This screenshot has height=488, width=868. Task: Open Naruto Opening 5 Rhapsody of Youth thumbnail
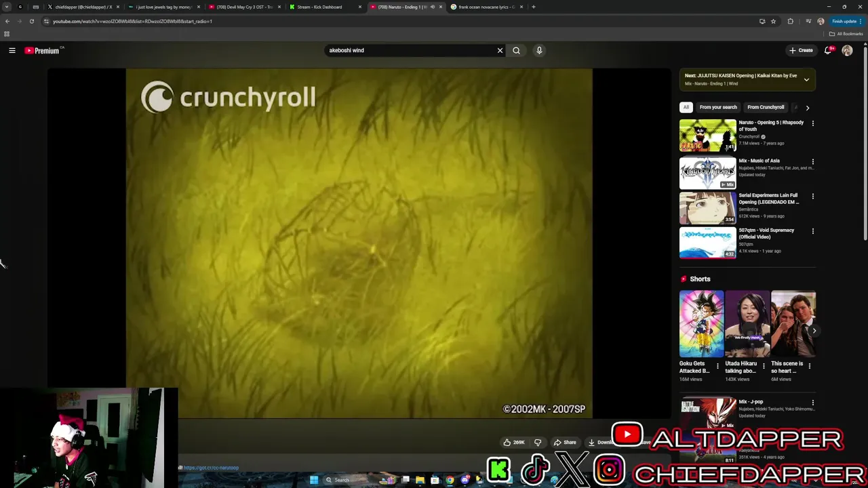[707, 135]
